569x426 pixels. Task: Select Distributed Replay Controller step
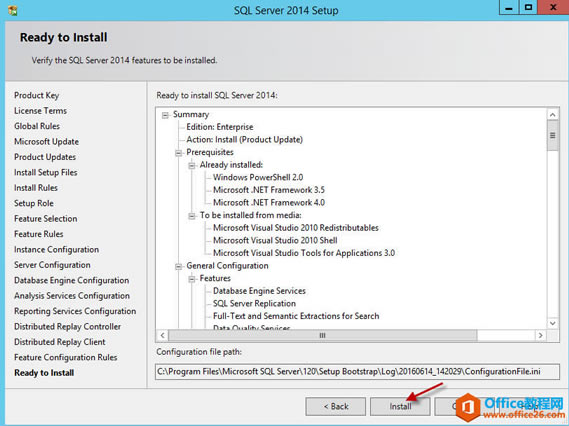pyautogui.click(x=67, y=327)
